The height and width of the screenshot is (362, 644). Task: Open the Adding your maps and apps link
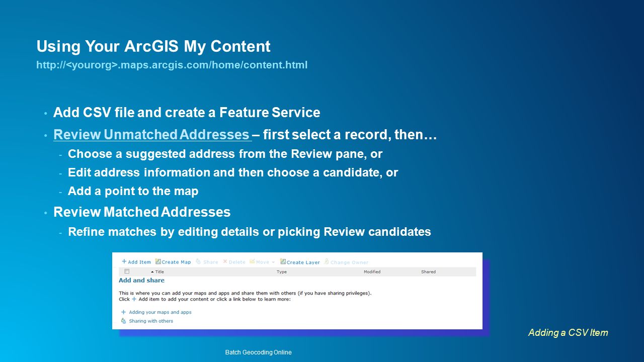click(160, 312)
